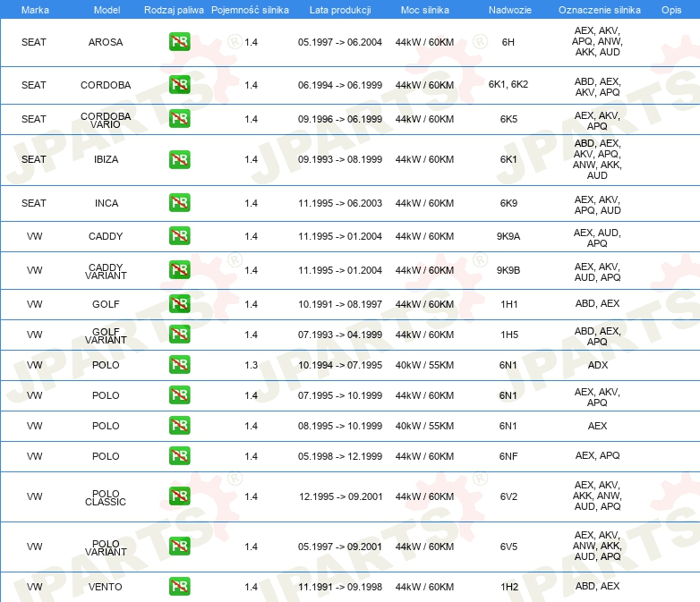Click the fuel icon in POLO VARIANT row
This screenshot has width=700, height=602.
click(179, 547)
